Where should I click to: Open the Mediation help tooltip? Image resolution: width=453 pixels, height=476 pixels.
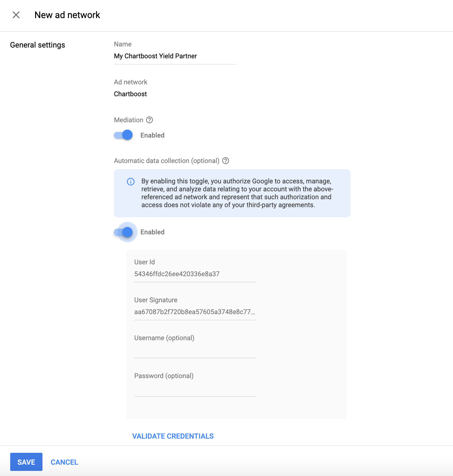[149, 120]
